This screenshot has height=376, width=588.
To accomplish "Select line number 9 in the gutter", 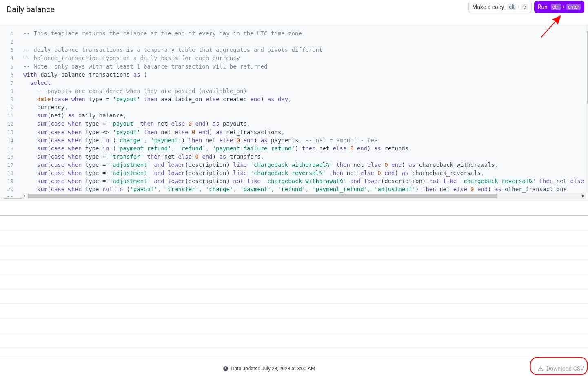I will pyautogui.click(x=11, y=99).
